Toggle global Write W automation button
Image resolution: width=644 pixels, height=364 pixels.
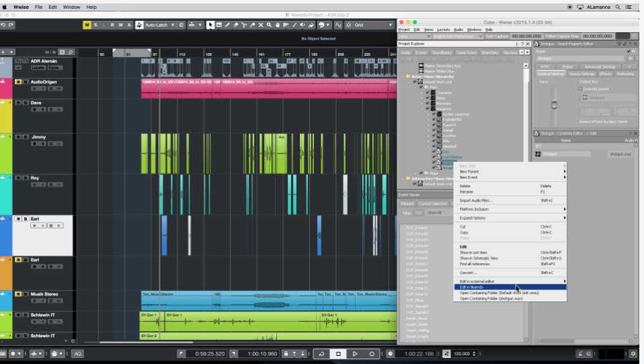(x=121, y=25)
